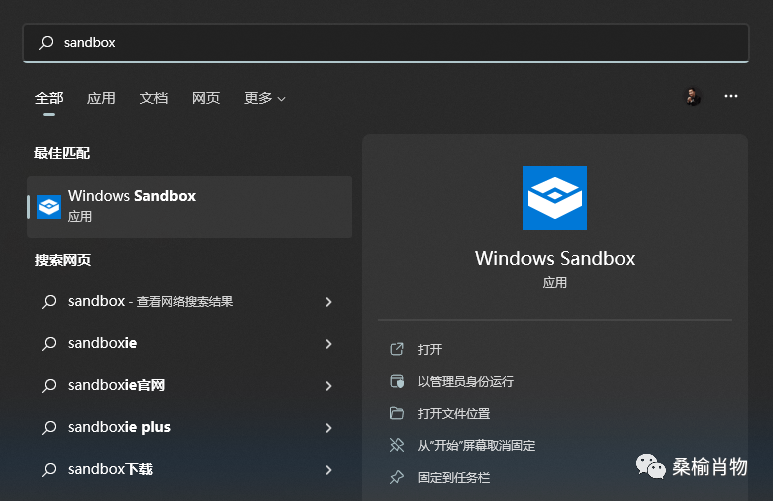
Task: Click the pin icon for 固定到任务栏
Action: 397,477
